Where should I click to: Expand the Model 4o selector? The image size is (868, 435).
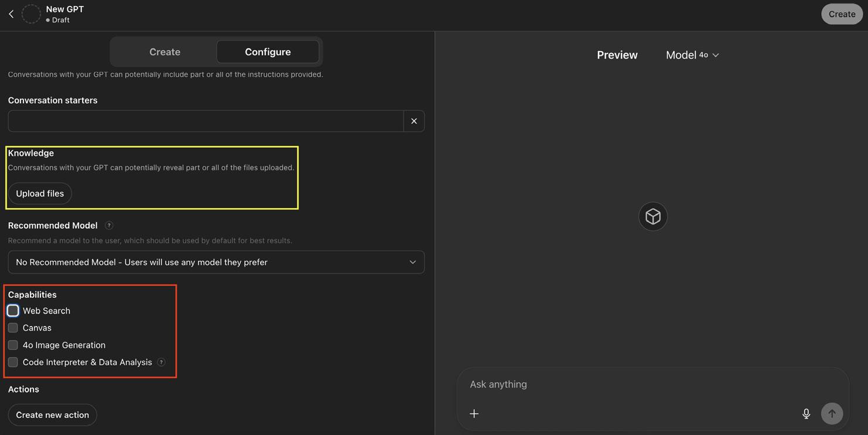point(692,55)
